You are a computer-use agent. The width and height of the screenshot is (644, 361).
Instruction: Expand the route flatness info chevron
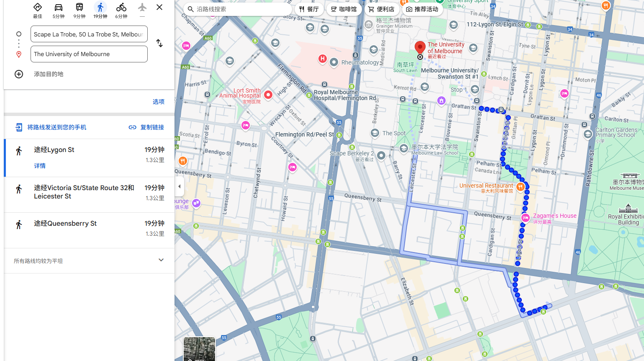click(x=161, y=260)
